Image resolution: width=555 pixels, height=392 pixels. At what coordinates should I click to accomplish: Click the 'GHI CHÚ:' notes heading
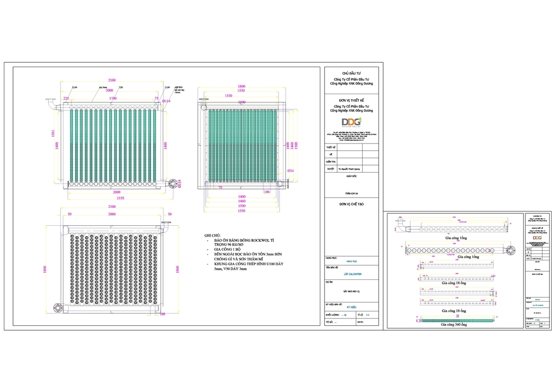click(212, 236)
